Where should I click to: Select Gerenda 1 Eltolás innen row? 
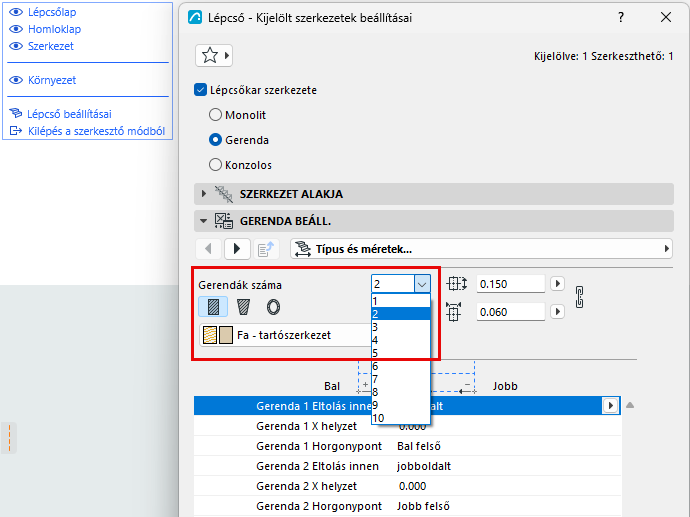coord(407,406)
